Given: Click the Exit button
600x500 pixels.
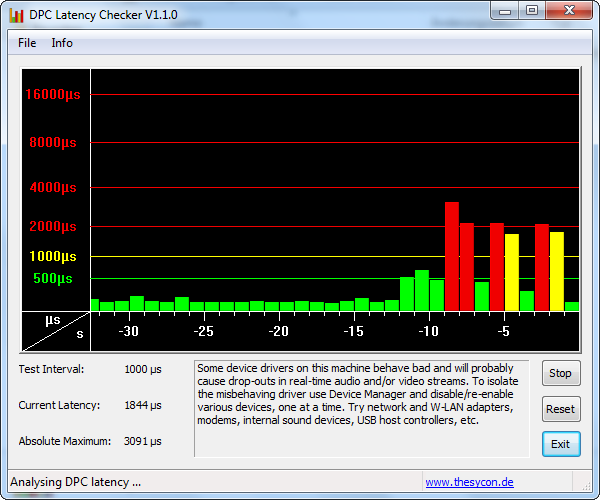Looking at the screenshot, I should click(561, 444).
